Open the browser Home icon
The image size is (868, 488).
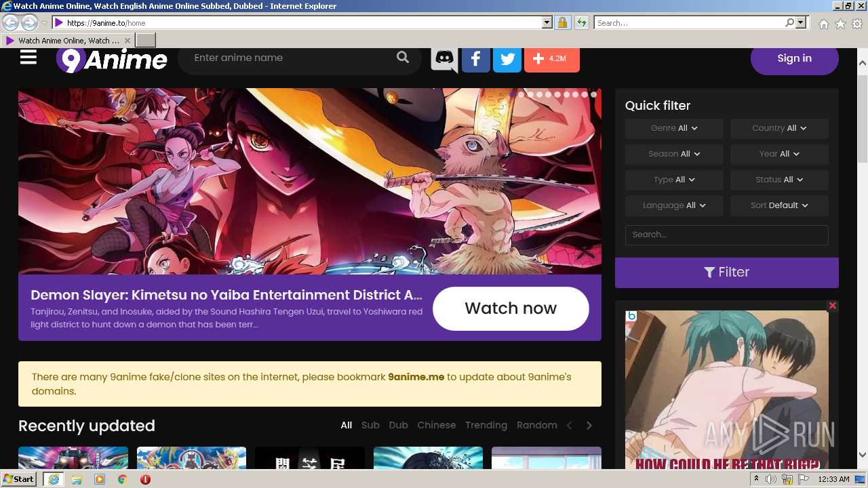(x=823, y=24)
